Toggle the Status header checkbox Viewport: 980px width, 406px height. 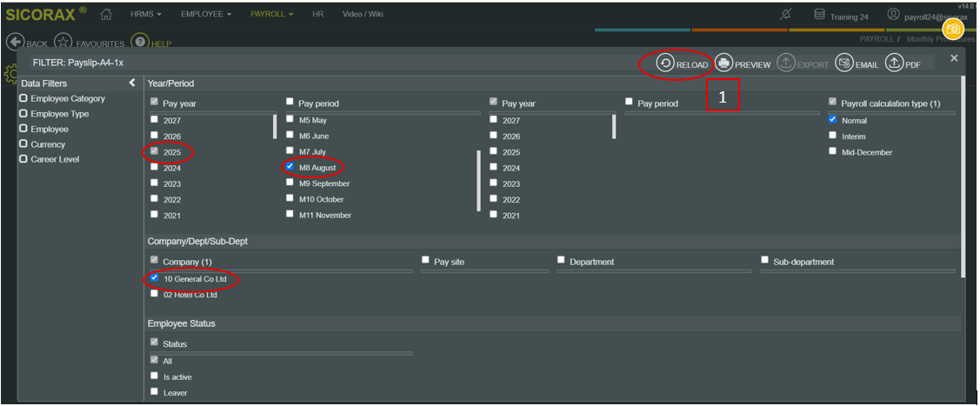pyautogui.click(x=155, y=343)
